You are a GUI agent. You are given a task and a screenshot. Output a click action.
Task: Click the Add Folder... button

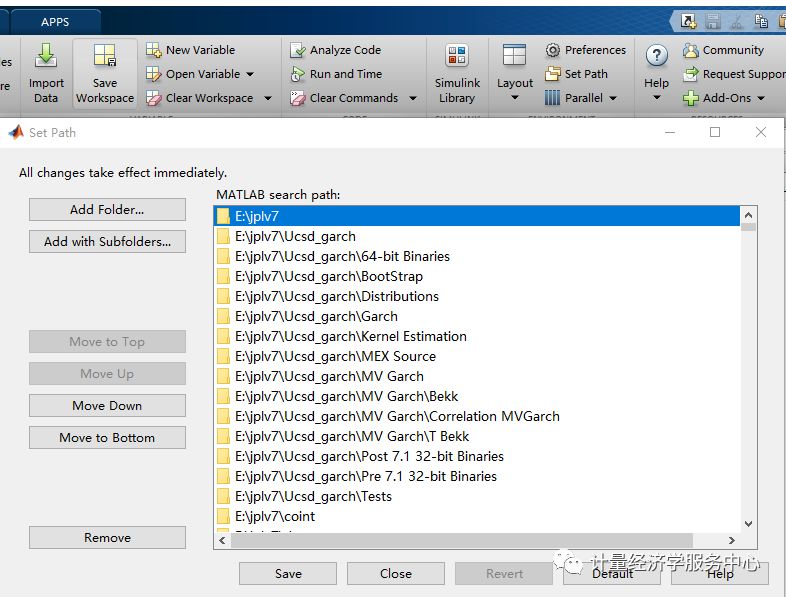(107, 210)
